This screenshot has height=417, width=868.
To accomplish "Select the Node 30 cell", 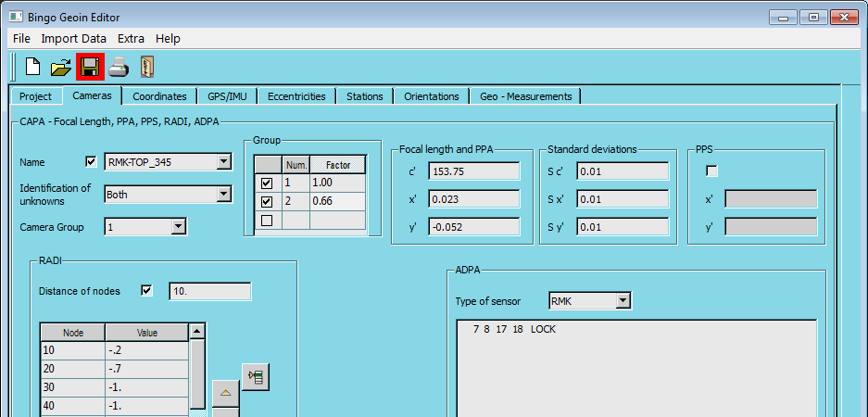I will click(x=72, y=387).
